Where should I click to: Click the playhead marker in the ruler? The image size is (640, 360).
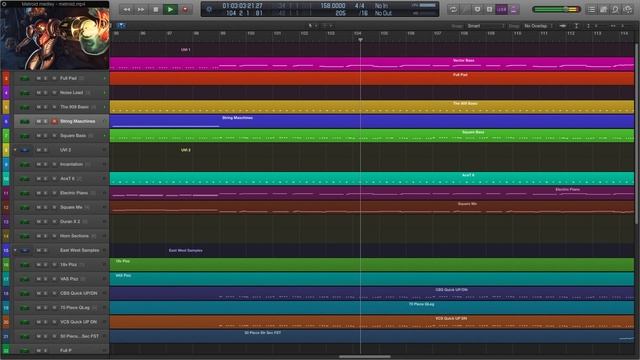point(360,40)
